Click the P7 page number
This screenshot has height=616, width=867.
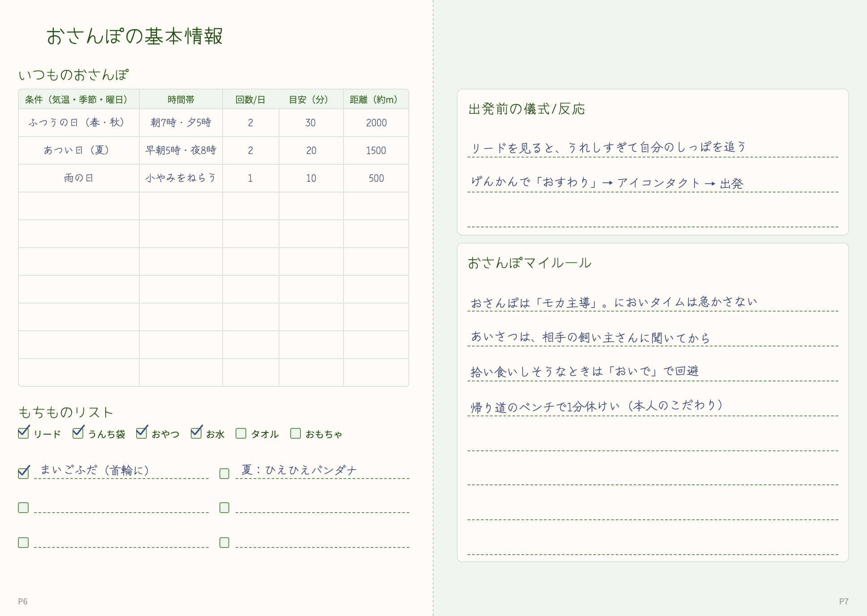coord(844,601)
